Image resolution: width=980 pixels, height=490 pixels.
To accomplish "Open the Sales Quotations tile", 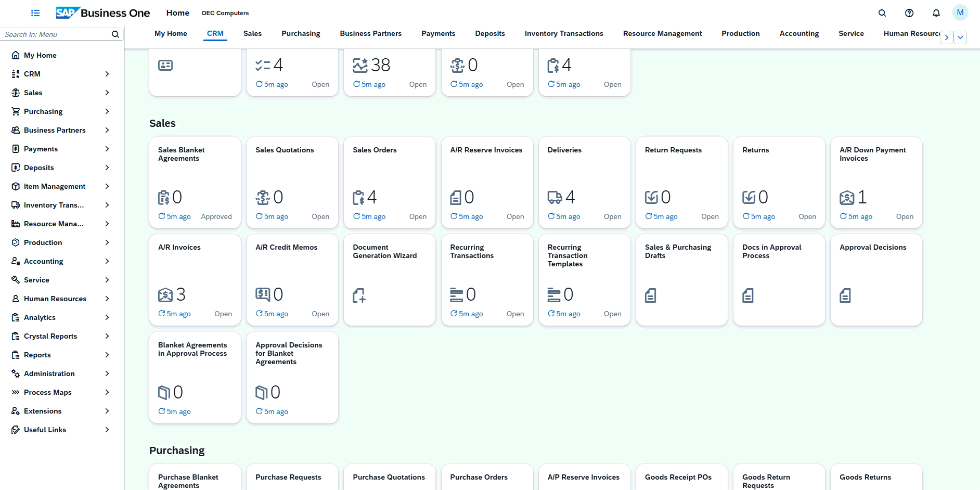I will pos(292,183).
